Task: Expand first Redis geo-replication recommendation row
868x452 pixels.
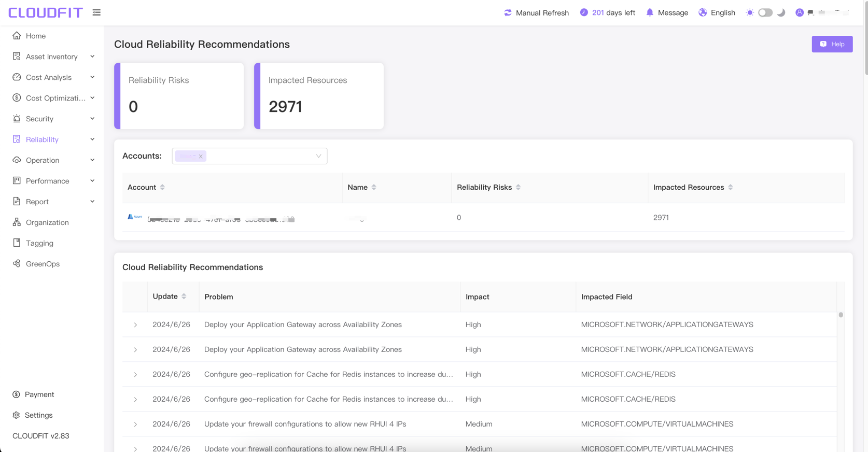Action: (x=135, y=375)
